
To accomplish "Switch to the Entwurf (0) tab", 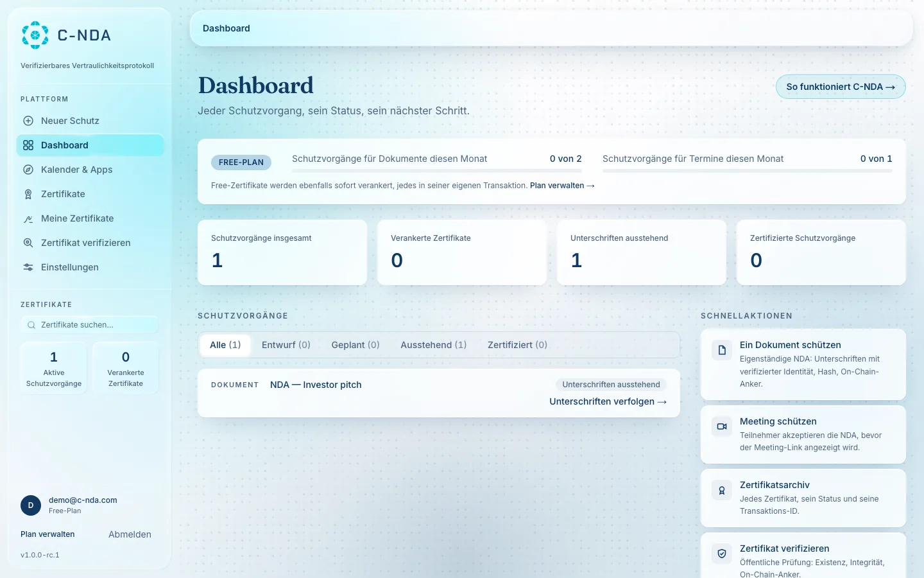I will tap(286, 345).
